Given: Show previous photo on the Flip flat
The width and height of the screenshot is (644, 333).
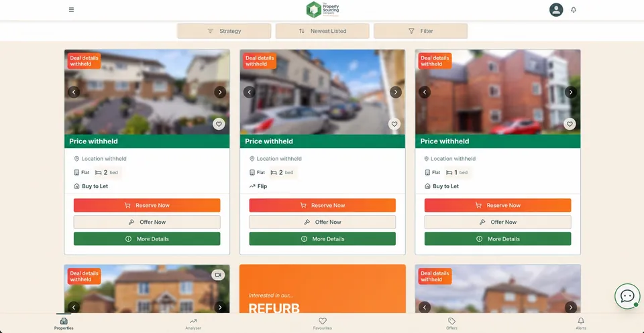Looking at the screenshot, I should (250, 92).
